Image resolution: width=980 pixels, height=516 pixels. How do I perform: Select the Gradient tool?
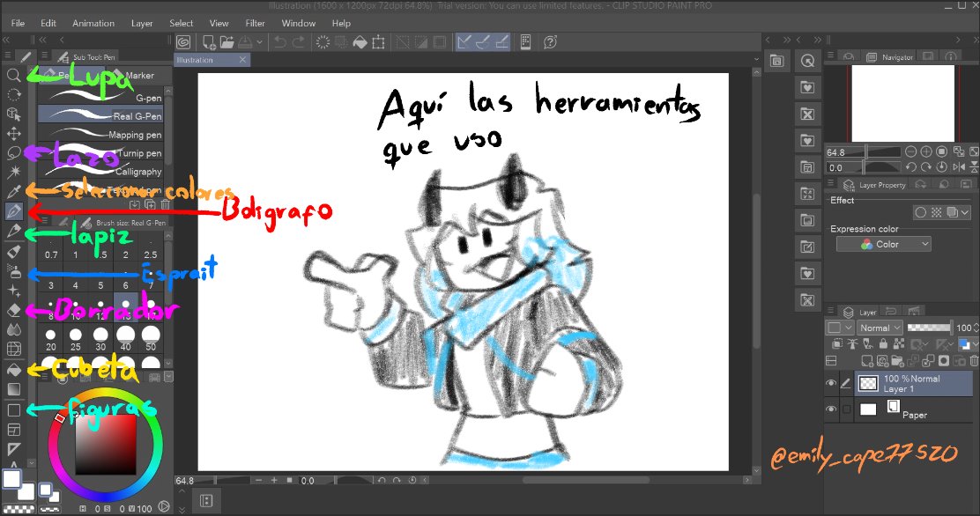(14, 389)
